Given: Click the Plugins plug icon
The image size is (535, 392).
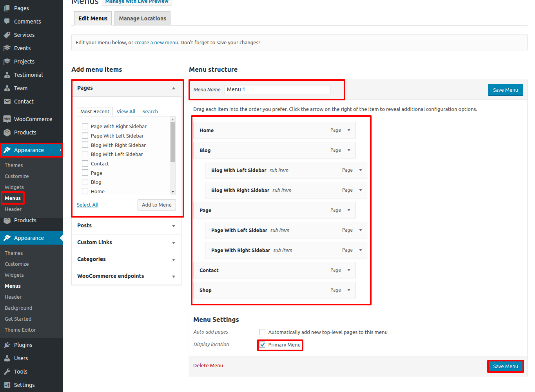Looking at the screenshot, I should (x=7, y=345).
